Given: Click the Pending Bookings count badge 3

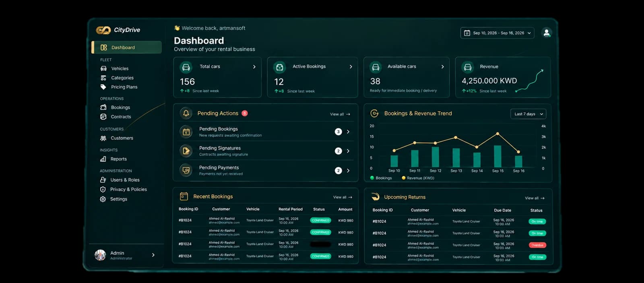Looking at the screenshot, I should tap(338, 132).
